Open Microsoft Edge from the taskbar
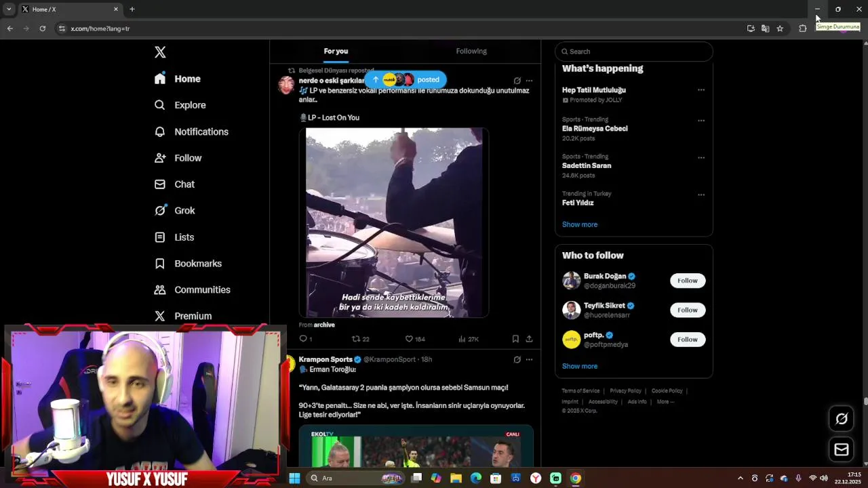Screen dimensions: 868x488 pos(476,479)
